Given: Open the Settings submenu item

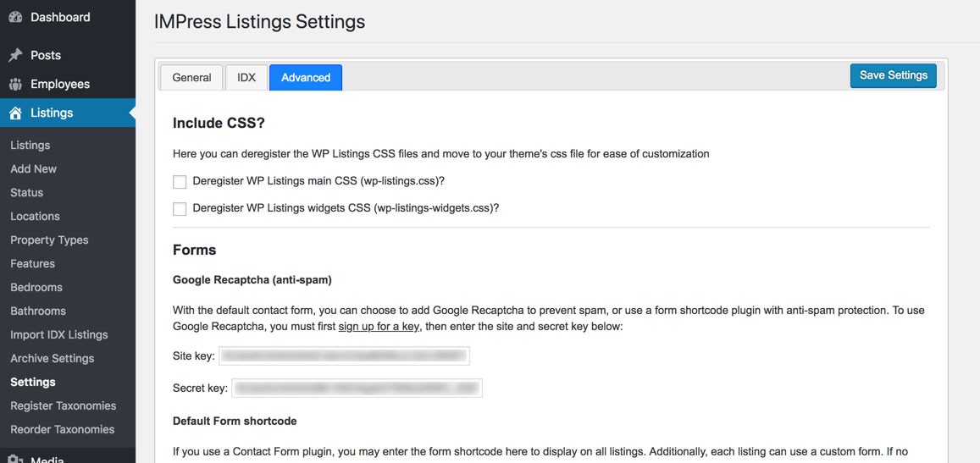Looking at the screenshot, I should [x=32, y=382].
